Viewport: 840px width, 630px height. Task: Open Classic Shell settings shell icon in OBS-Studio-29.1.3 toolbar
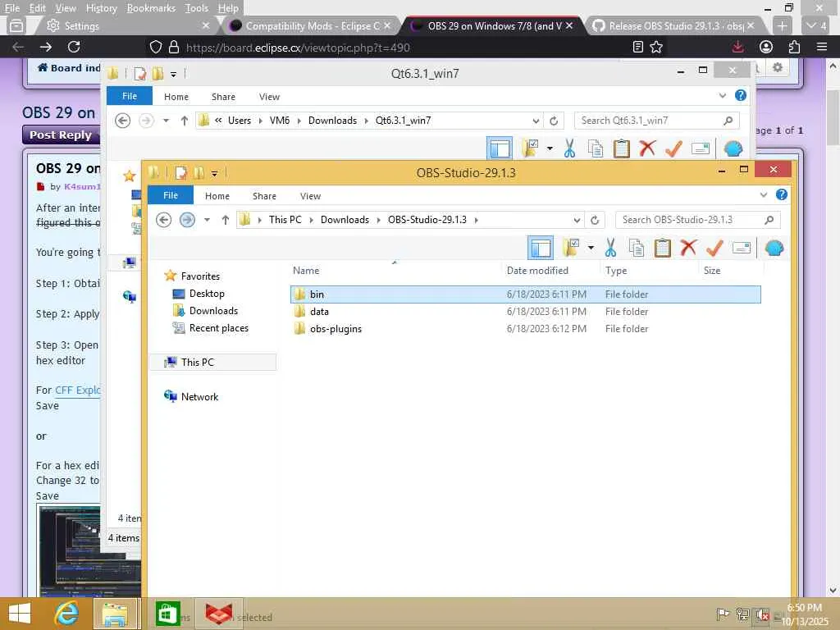click(774, 248)
